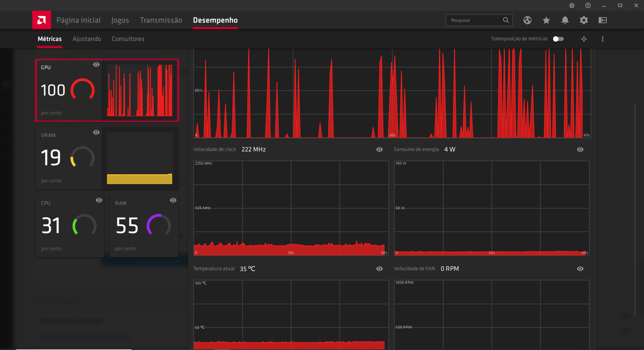The image size is (644, 350).
Task: Open the web browser globe icon
Action: 528,20
